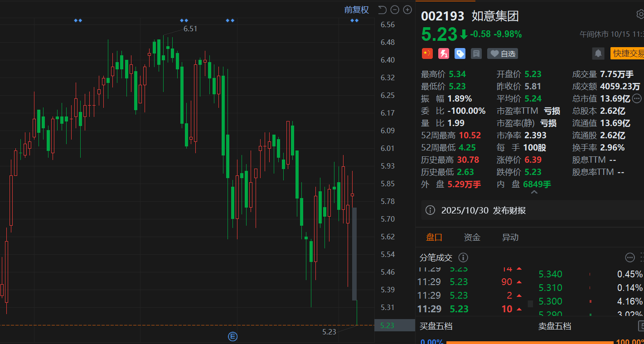Switch to the 资金 tab
The image size is (644, 344).
[x=472, y=237]
